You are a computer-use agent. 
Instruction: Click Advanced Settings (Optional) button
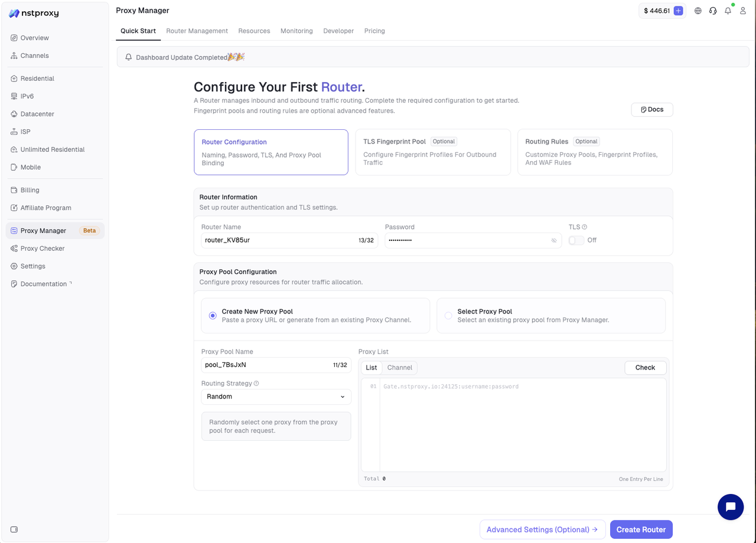click(x=542, y=529)
